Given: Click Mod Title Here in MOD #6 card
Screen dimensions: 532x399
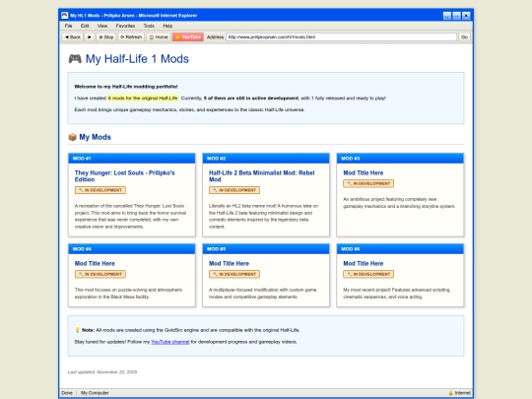Looking at the screenshot, I should (363, 264).
